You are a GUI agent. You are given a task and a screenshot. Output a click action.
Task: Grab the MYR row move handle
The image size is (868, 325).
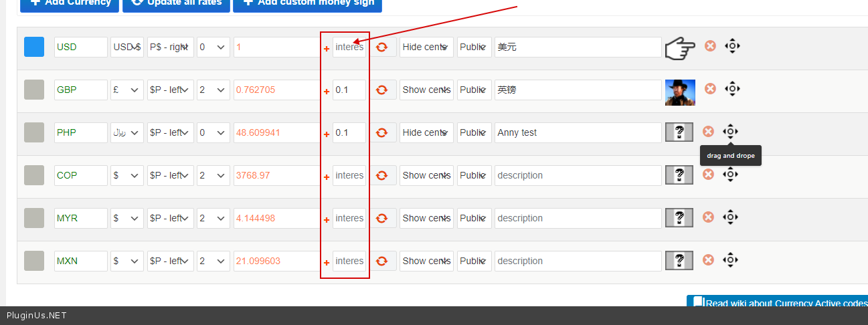point(730,217)
